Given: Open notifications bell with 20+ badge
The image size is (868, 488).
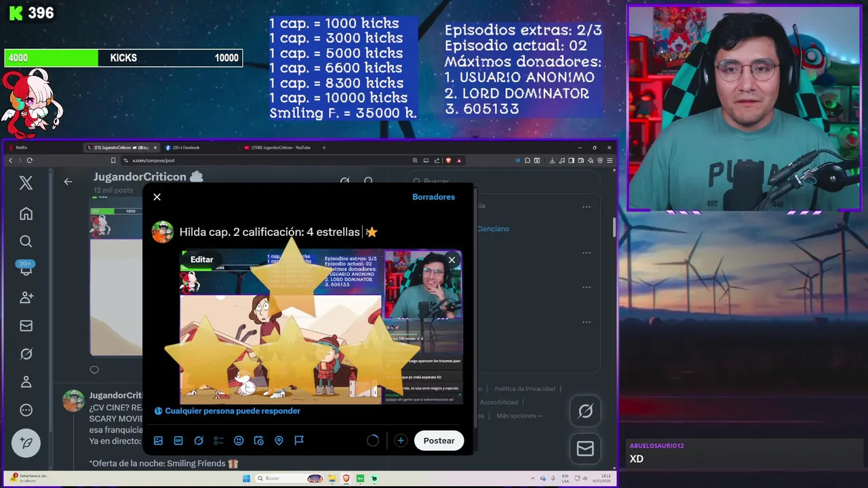Looking at the screenshot, I should click(x=26, y=269).
